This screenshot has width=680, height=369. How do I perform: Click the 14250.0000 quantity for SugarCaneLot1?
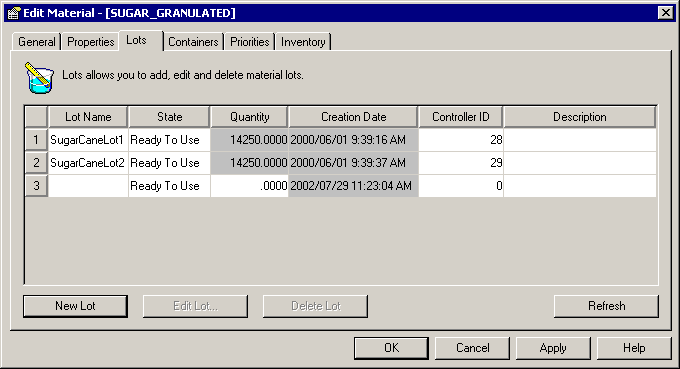coord(249,140)
